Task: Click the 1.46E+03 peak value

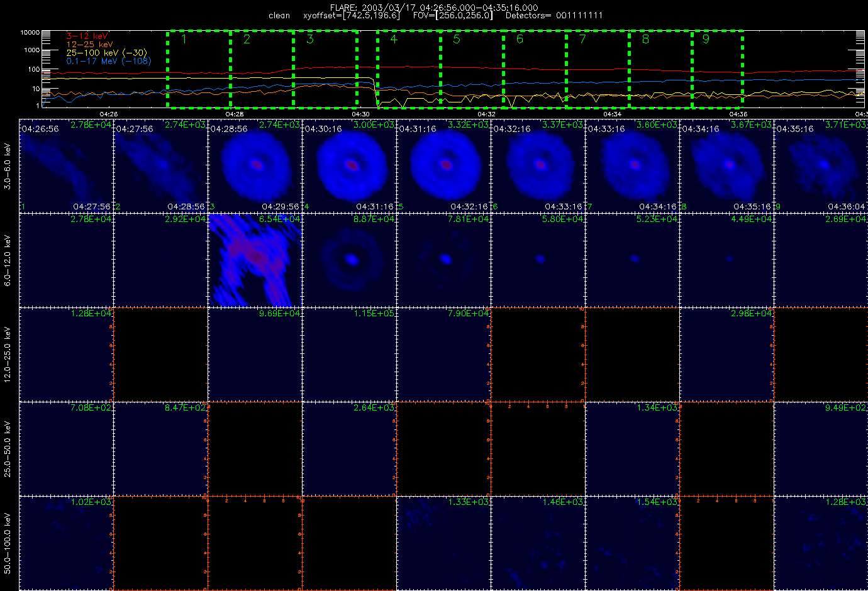Action: point(563,502)
